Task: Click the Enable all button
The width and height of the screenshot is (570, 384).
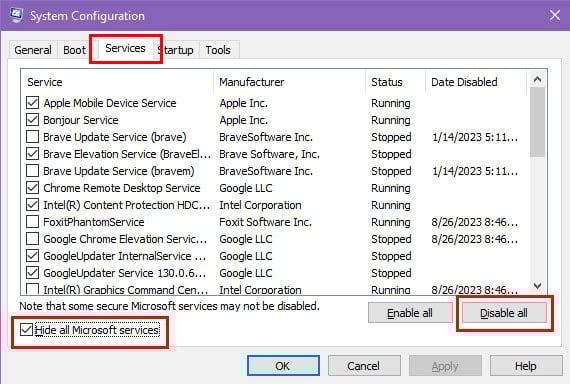Action: (x=410, y=313)
